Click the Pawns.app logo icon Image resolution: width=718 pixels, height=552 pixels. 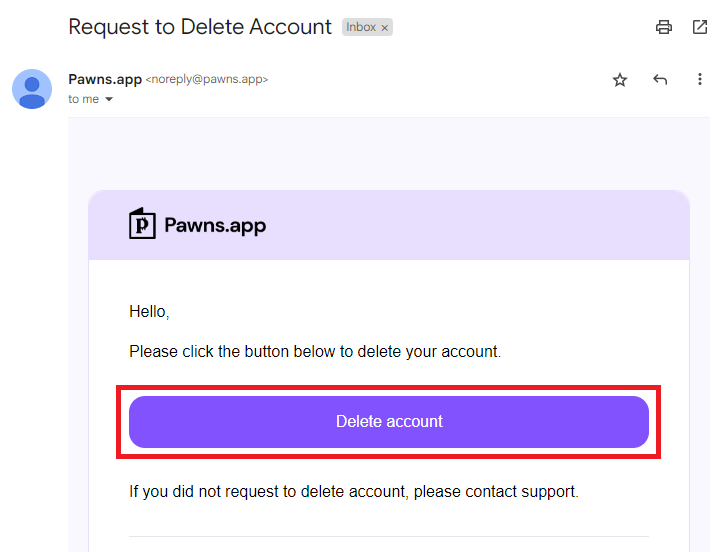click(143, 224)
